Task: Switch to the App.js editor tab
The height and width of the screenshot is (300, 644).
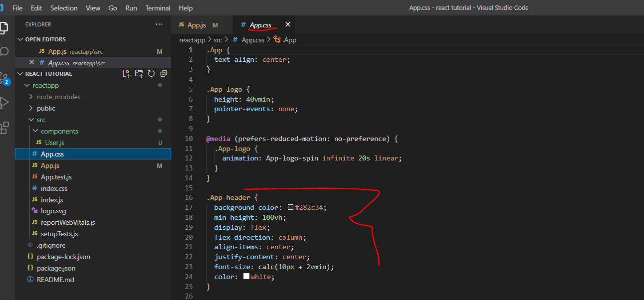Action: coord(198,25)
